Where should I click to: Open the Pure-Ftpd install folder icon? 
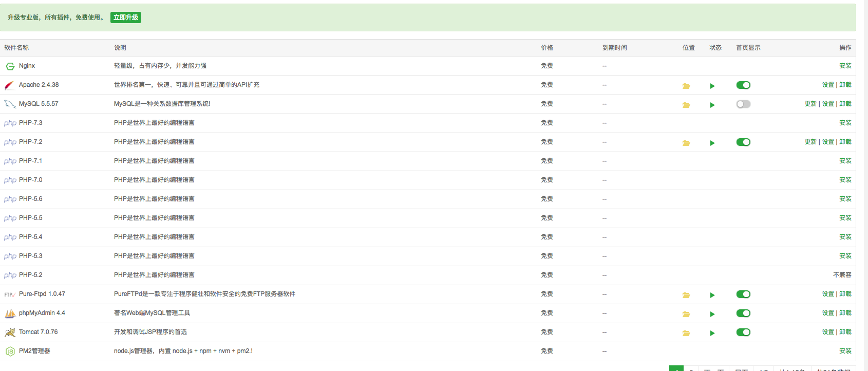pyautogui.click(x=686, y=295)
